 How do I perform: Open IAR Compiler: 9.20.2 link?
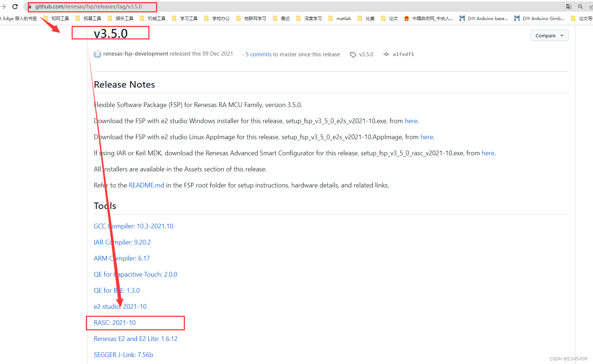(122, 242)
